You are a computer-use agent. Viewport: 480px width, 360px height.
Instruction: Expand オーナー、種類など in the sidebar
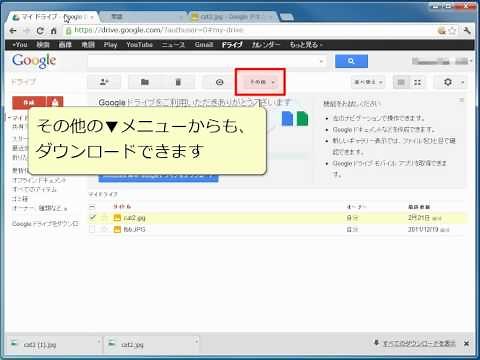click(x=40, y=208)
